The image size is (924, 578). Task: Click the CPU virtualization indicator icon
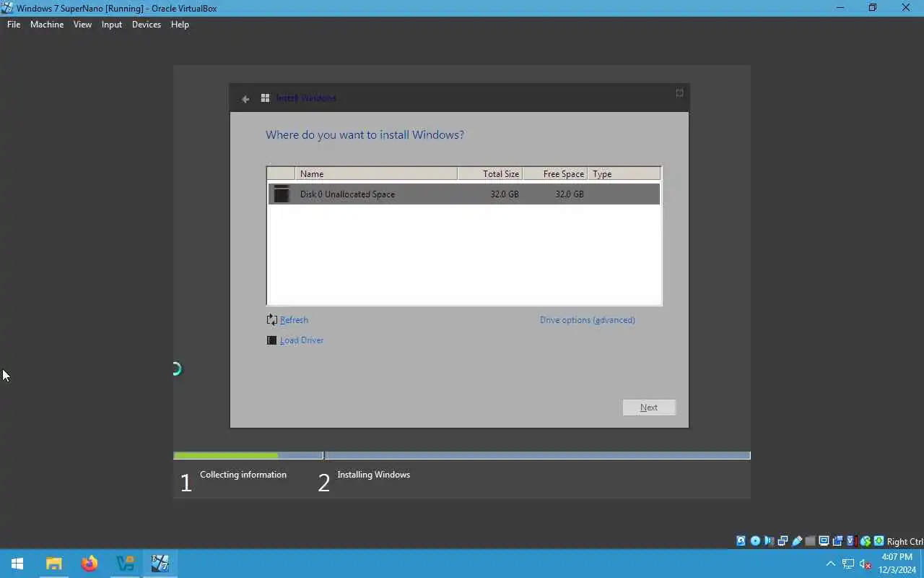(x=851, y=541)
